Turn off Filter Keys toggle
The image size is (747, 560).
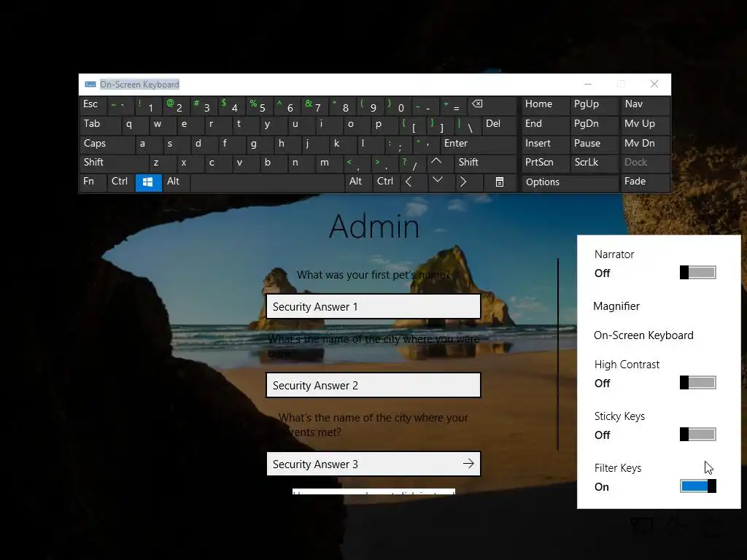tap(697, 486)
